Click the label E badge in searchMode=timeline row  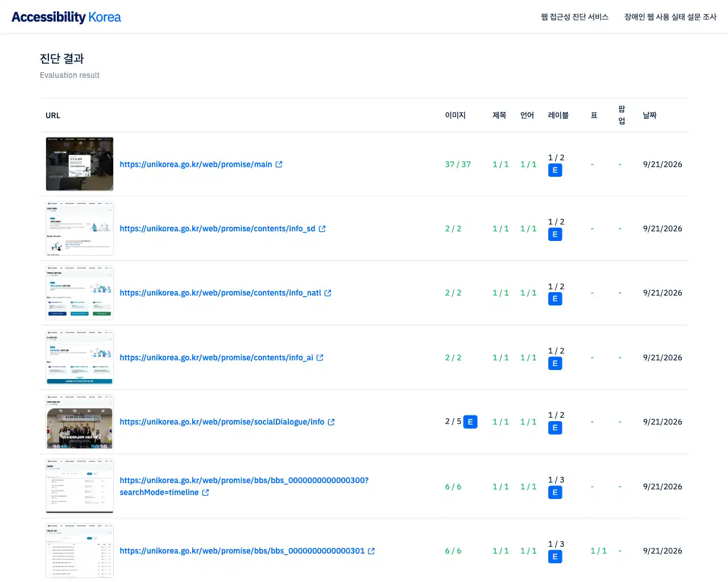[555, 492]
